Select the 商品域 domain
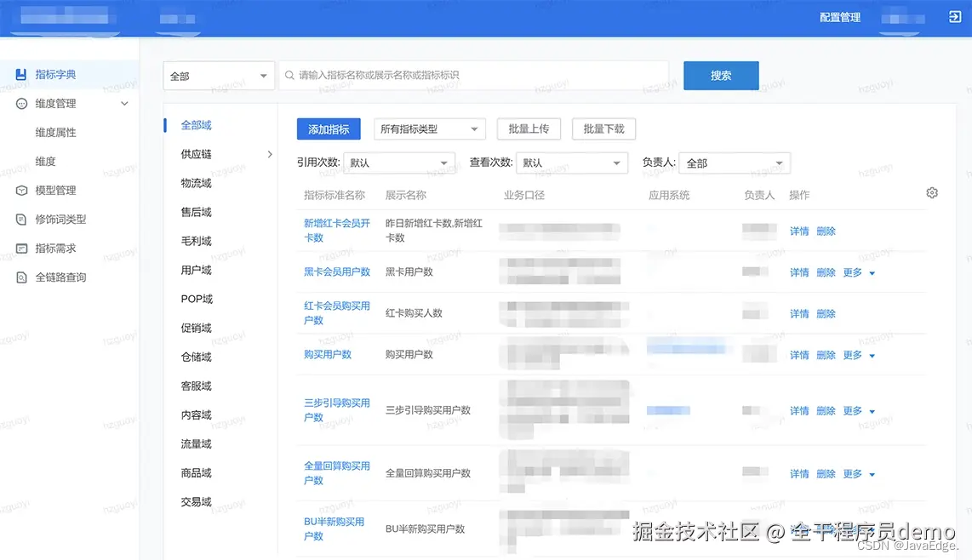 tap(196, 472)
